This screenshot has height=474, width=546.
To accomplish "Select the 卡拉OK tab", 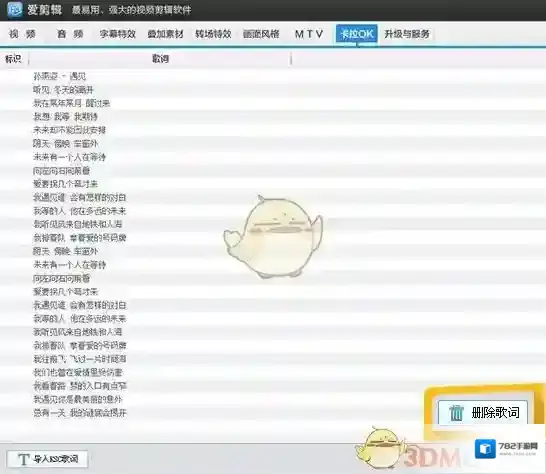I will point(357,34).
